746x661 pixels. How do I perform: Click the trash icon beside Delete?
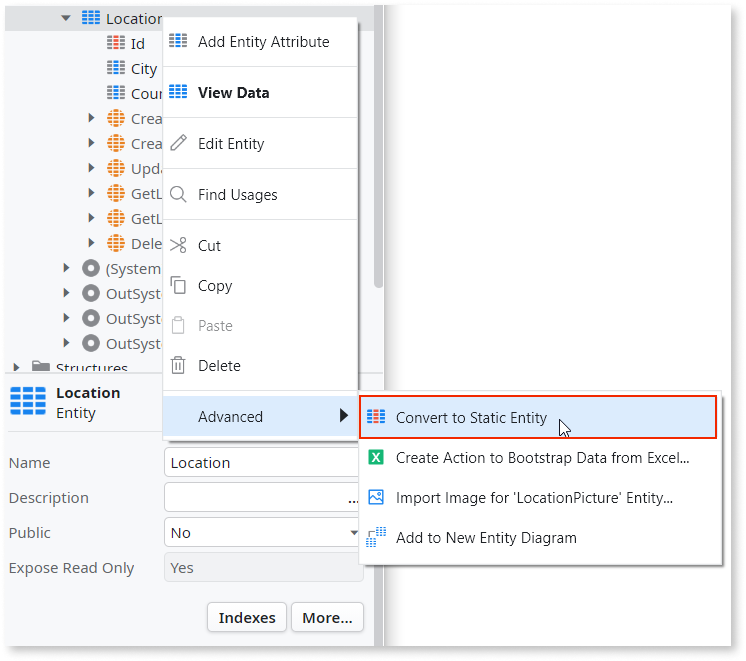tap(178, 366)
